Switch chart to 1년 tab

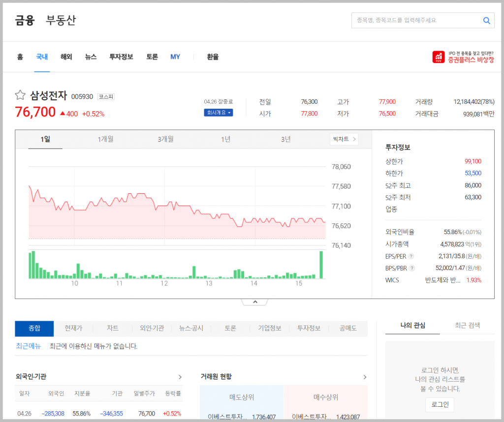coord(225,139)
